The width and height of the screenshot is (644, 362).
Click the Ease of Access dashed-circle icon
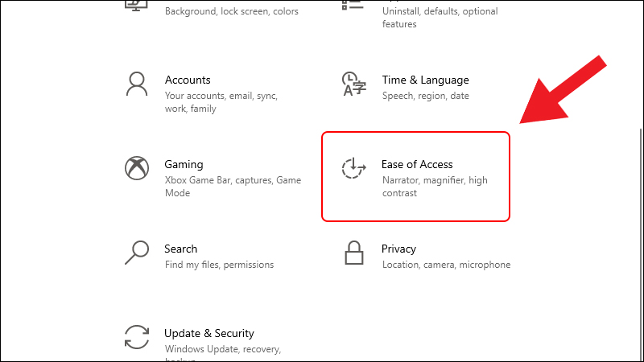point(353,168)
